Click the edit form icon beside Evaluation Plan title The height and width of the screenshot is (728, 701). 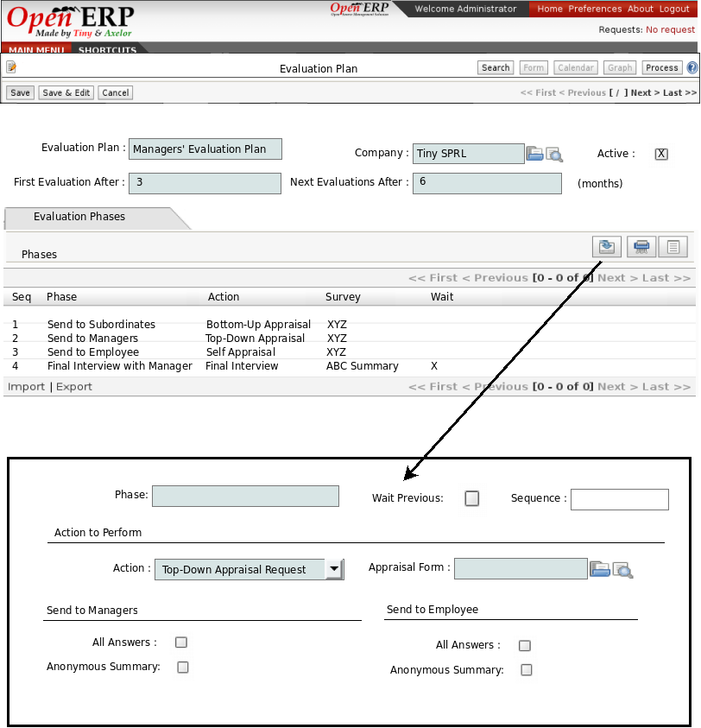coord(11,67)
